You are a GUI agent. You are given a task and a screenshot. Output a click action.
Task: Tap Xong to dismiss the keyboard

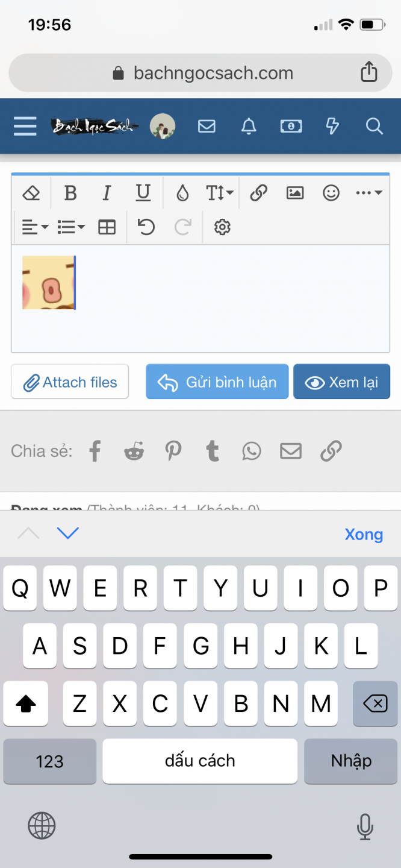tap(364, 534)
